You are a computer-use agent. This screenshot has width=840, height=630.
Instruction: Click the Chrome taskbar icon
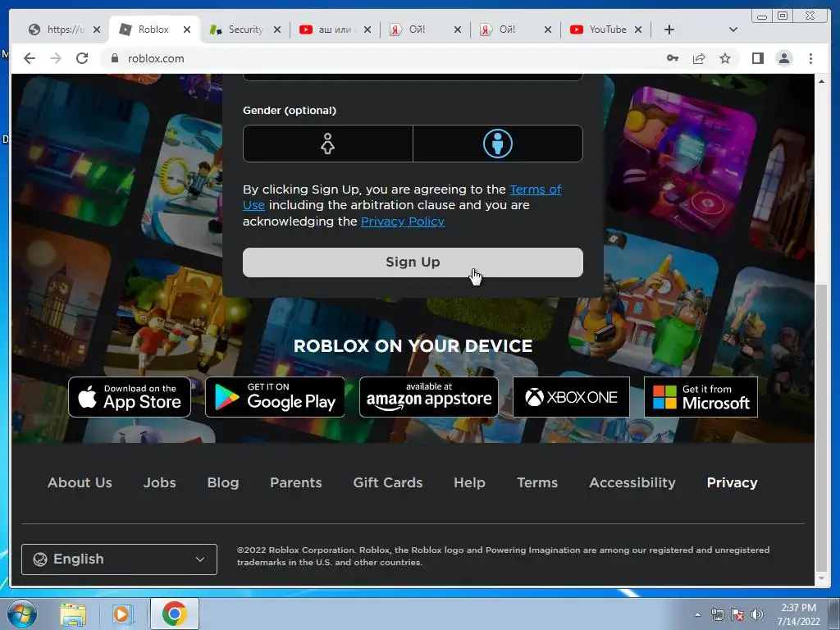click(x=175, y=614)
